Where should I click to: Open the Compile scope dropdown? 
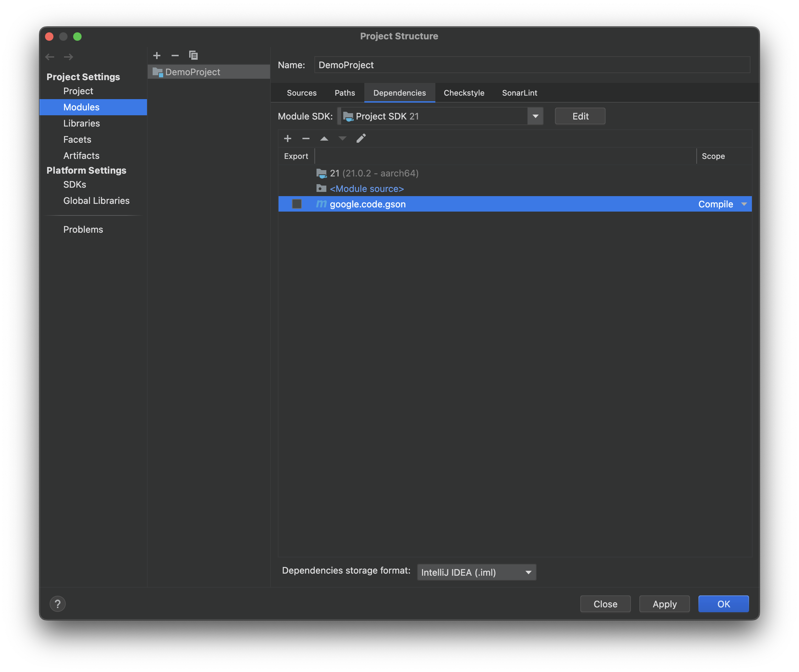(744, 204)
